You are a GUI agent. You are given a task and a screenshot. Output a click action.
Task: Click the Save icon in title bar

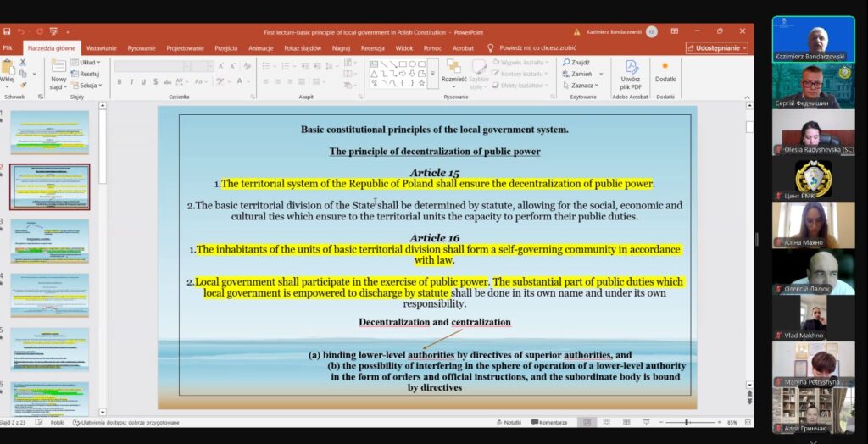point(6,31)
